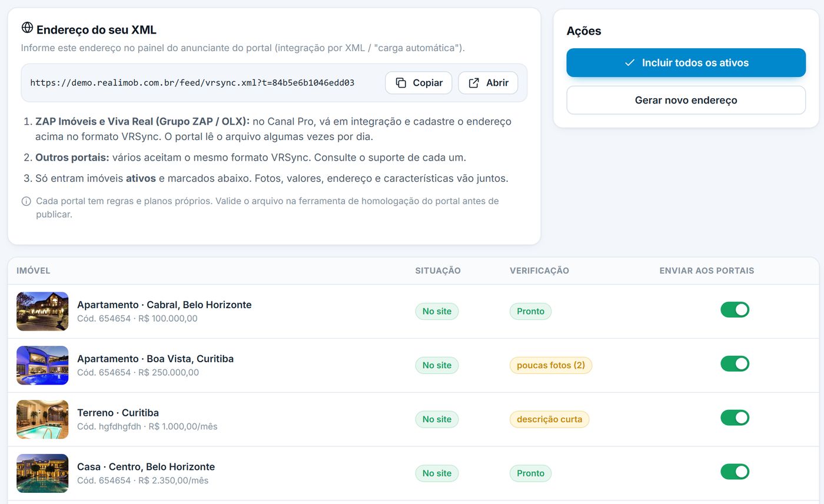Click the No site badge for Apartamento Cabral
This screenshot has height=504, width=824.
point(437,311)
